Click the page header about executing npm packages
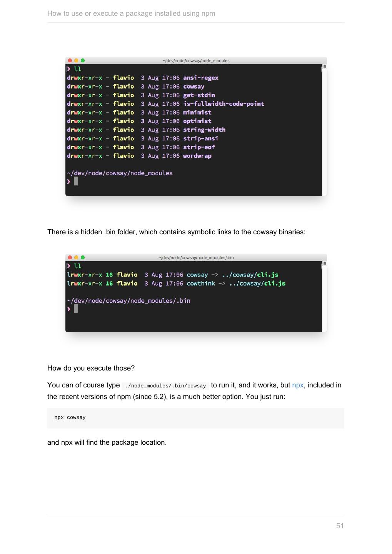Screen dimensions: 392x554 pos(131,13)
